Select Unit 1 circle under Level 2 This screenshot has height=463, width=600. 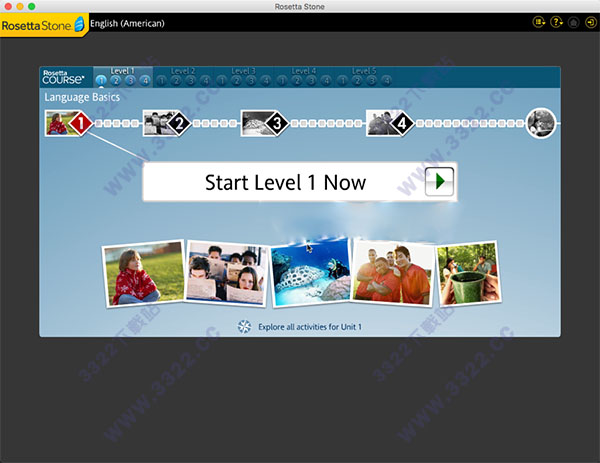(161, 81)
